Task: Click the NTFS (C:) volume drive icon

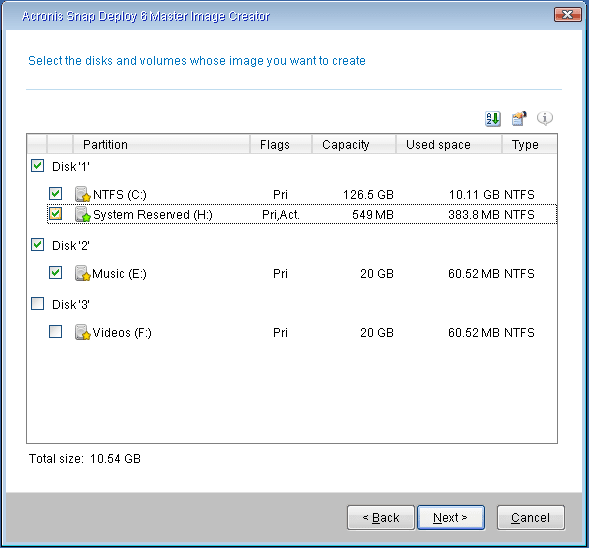Action: pyautogui.click(x=83, y=194)
